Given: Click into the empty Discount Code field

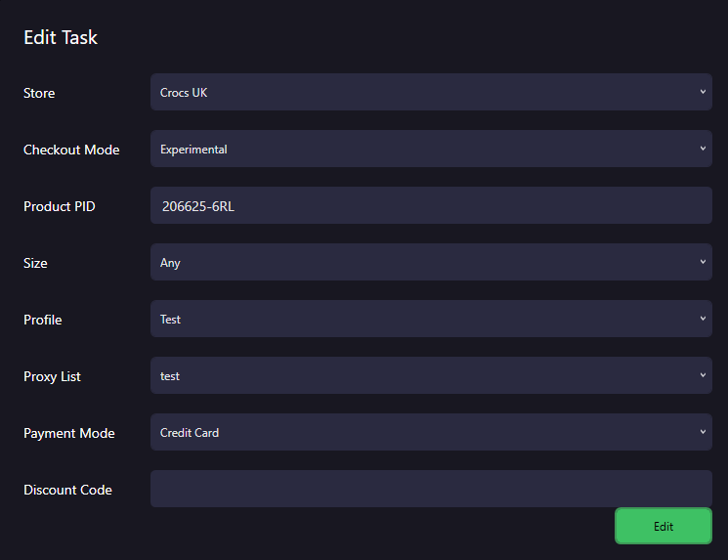Looking at the screenshot, I should point(431,489).
